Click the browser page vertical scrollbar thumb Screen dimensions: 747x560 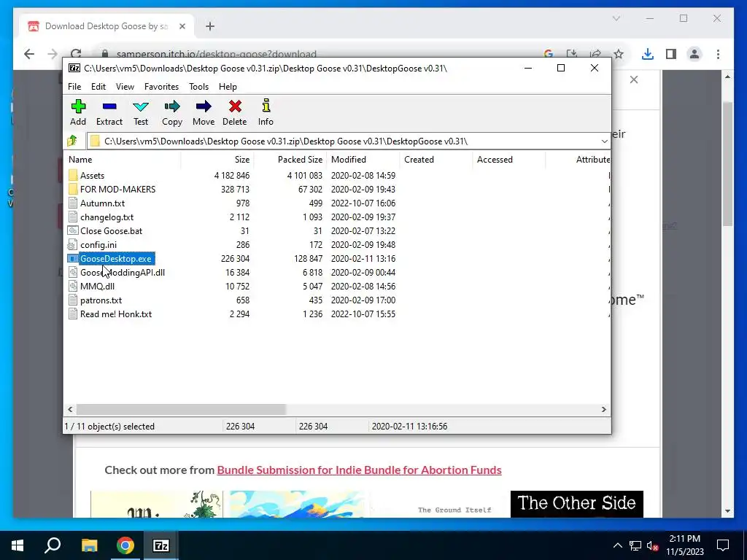[x=727, y=163]
